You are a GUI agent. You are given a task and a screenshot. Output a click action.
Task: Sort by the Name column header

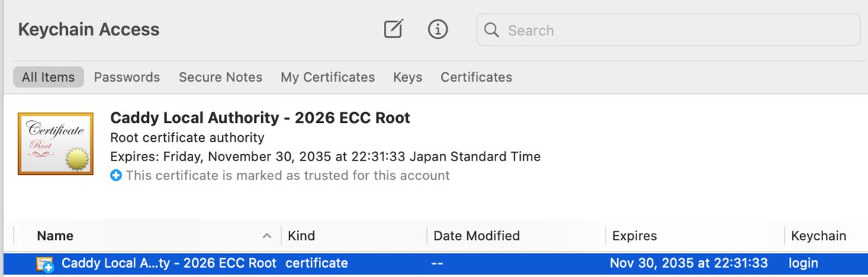(147, 236)
